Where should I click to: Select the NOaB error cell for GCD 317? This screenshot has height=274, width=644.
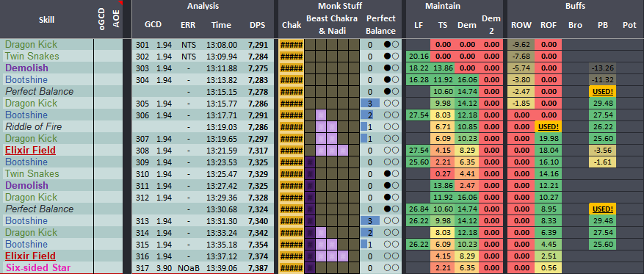[x=189, y=268]
